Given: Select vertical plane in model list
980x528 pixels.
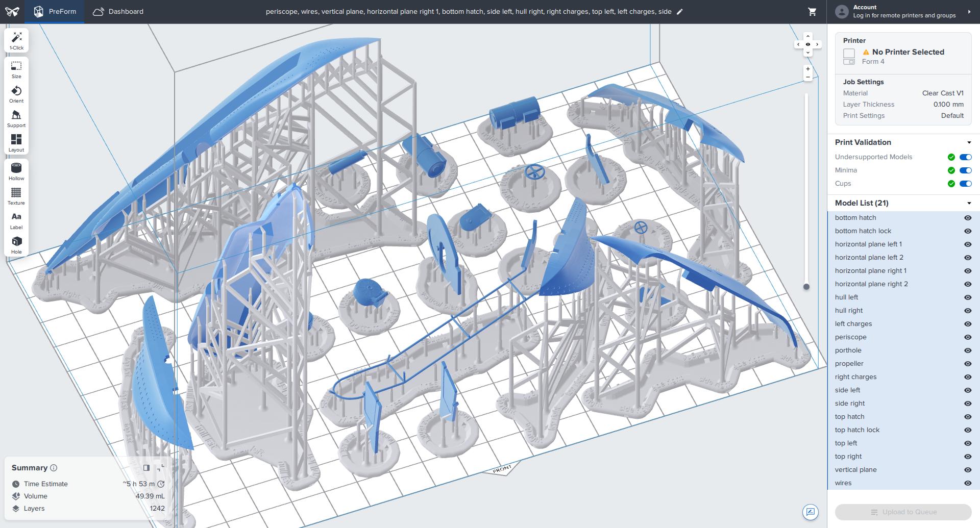Looking at the screenshot, I should [856, 470].
